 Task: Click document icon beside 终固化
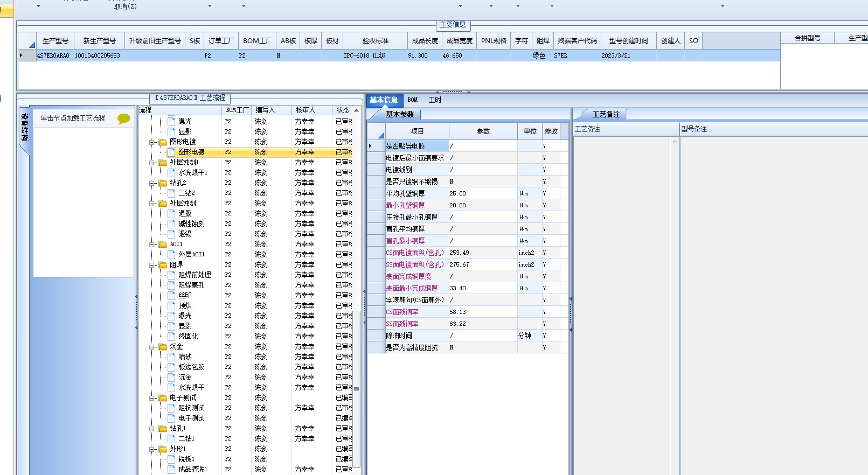[x=171, y=337]
